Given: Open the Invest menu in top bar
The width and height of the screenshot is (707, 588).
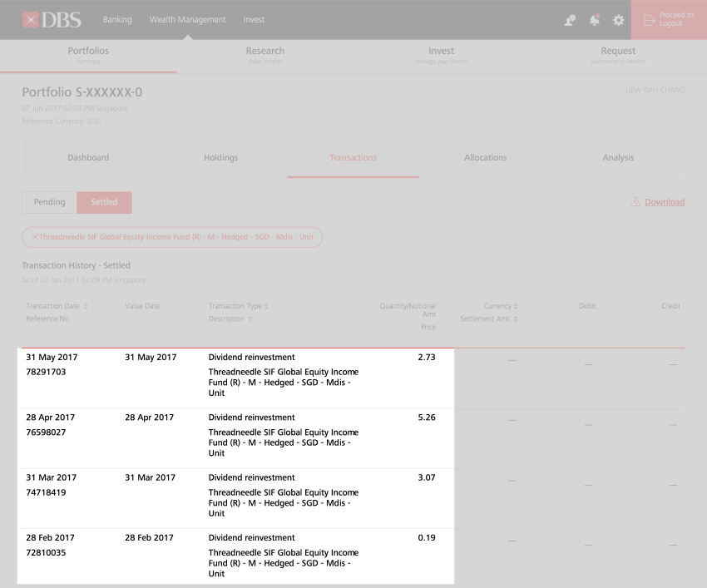Looking at the screenshot, I should [x=254, y=20].
